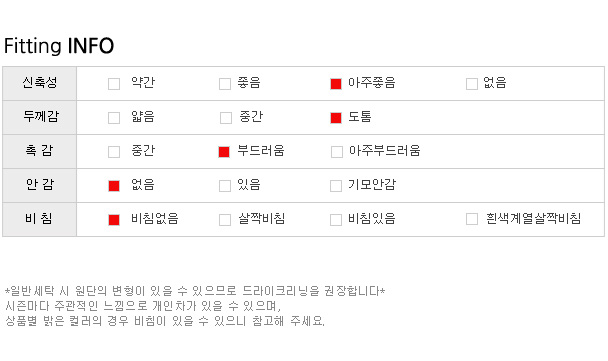
Task: Check the 비침있음 checkbox
Action: tap(336, 220)
